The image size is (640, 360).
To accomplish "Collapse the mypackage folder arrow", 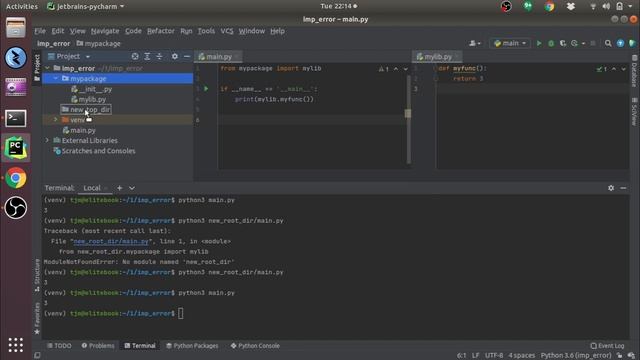I will click(x=56, y=78).
